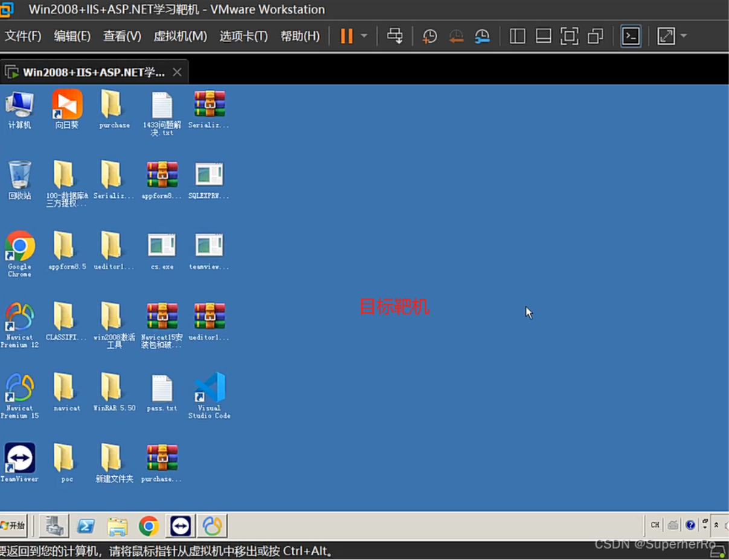The image size is (729, 560).
Task: Open the 帮助(H) menu
Action: pyautogui.click(x=300, y=36)
